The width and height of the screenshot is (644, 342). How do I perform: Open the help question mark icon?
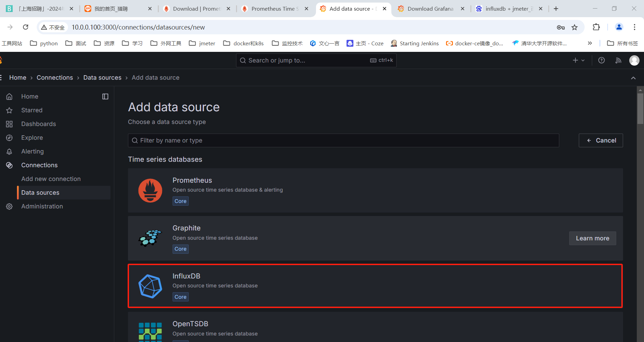click(601, 60)
